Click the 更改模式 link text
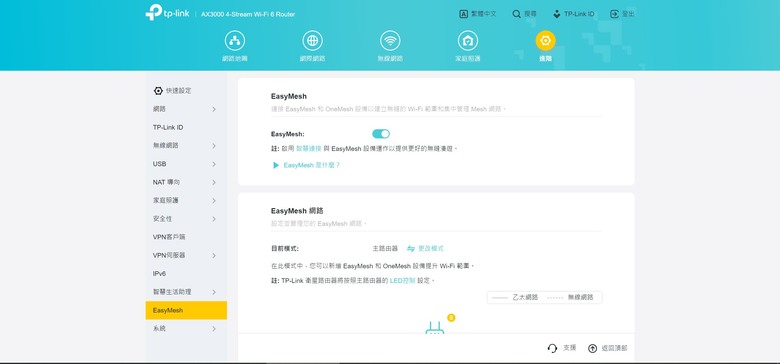 tap(431, 248)
